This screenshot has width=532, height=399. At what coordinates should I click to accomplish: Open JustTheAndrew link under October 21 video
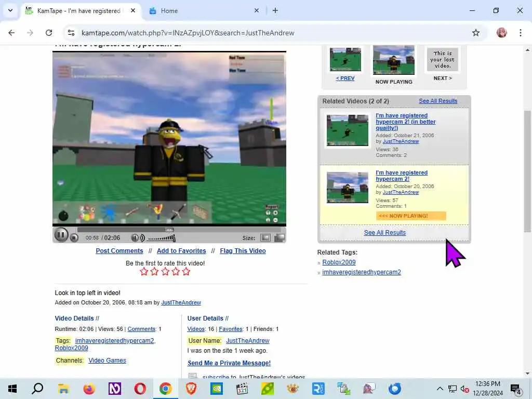pyautogui.click(x=401, y=141)
